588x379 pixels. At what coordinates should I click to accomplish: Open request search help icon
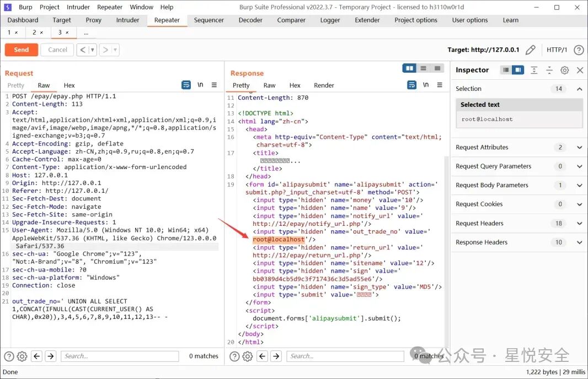point(9,356)
